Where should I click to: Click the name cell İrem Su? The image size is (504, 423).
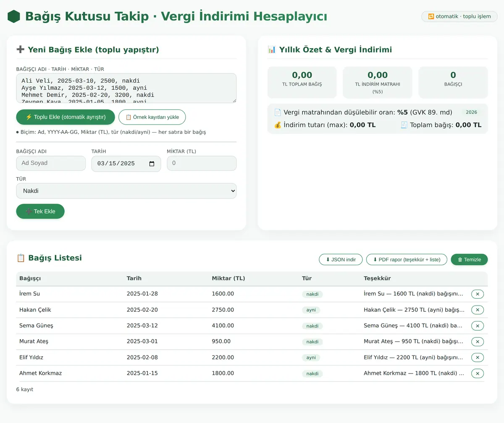29,294
